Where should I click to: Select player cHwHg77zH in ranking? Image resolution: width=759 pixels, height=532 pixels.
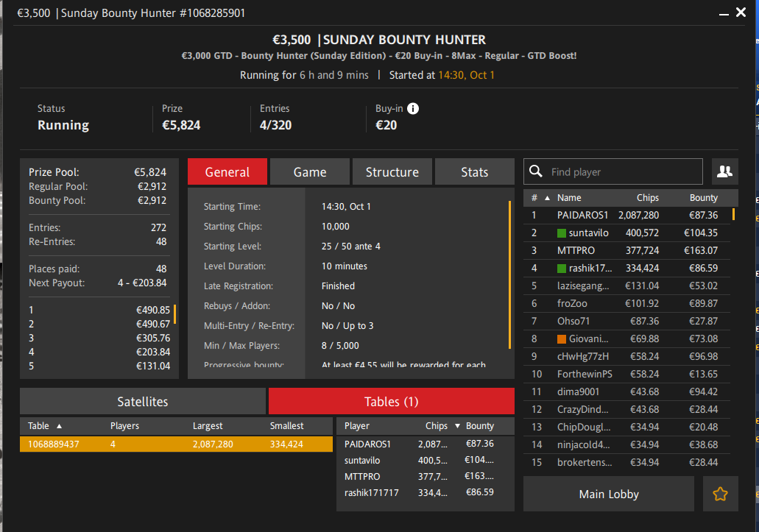[x=626, y=356]
